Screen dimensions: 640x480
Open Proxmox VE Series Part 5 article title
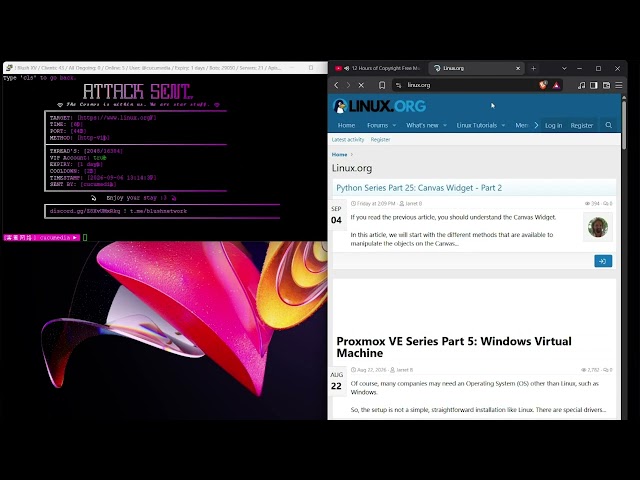pos(454,347)
